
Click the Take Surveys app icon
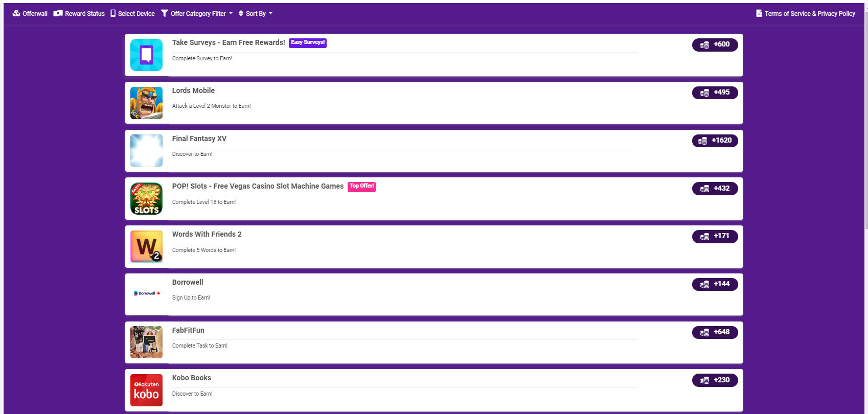click(146, 55)
